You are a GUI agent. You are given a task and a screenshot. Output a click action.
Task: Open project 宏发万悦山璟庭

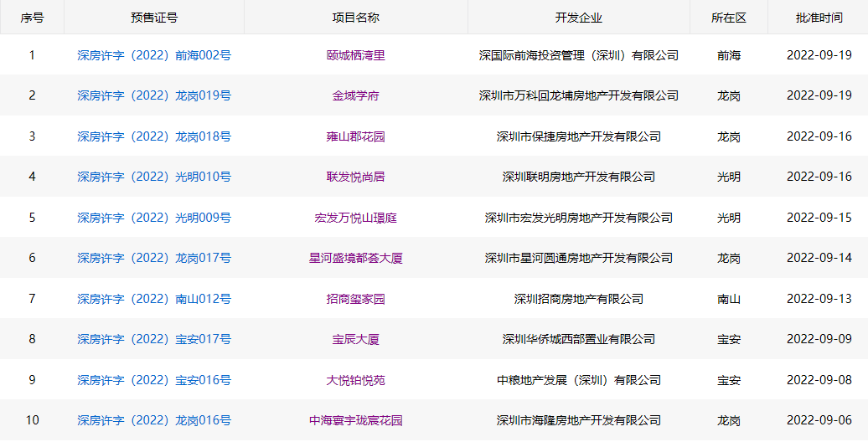pos(355,218)
